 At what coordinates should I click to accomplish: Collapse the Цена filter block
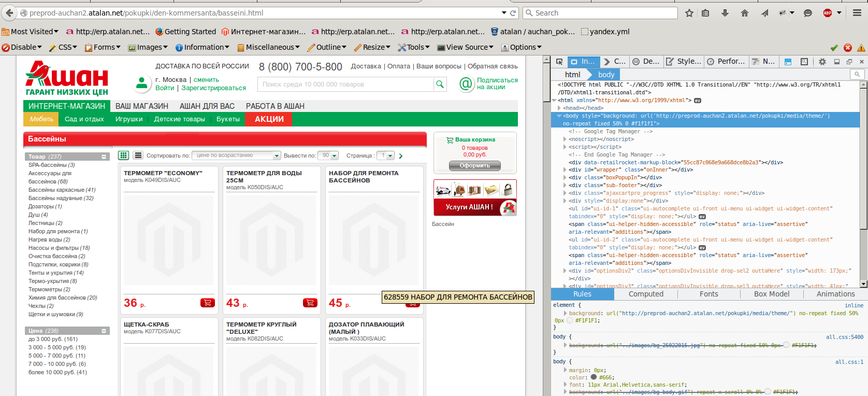pos(104,331)
